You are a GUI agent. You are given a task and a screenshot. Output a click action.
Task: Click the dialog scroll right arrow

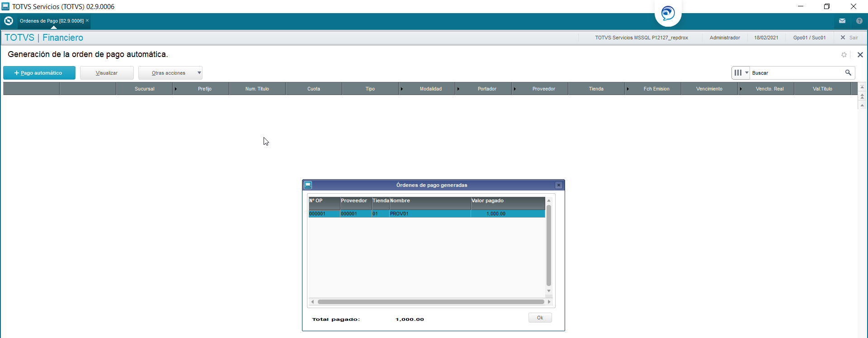click(x=549, y=302)
